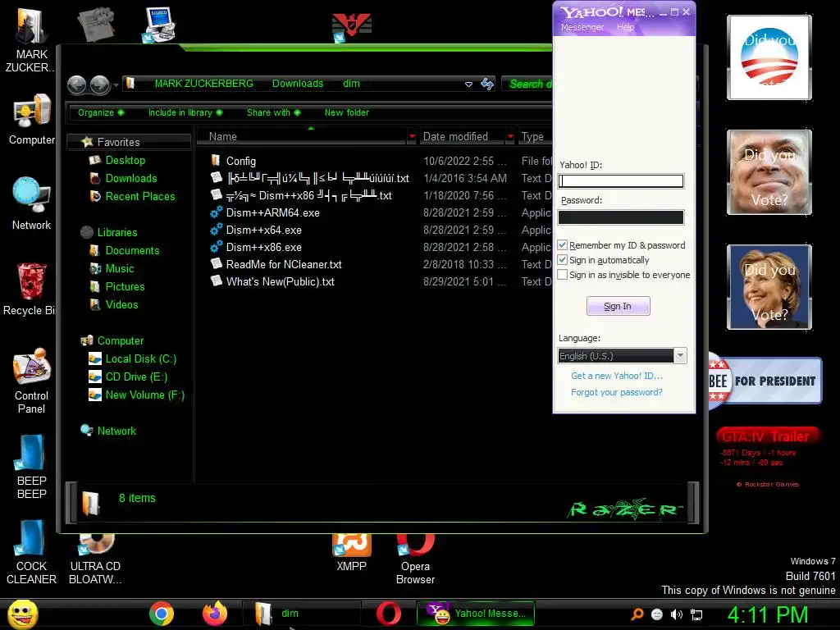
Task: Click the Explorer search box
Action: coord(527,84)
